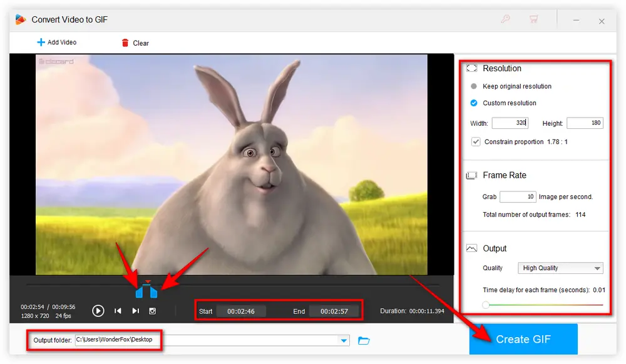Select the left blue trim handle
The width and height of the screenshot is (626, 364).
(139, 293)
